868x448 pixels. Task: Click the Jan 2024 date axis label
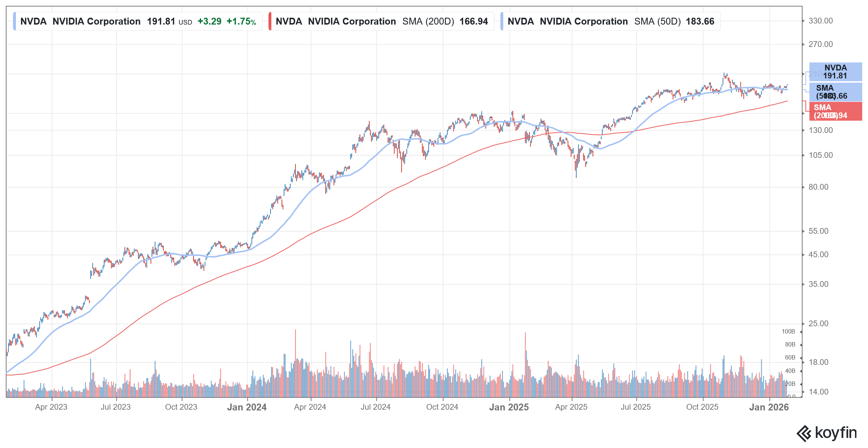coord(247,407)
